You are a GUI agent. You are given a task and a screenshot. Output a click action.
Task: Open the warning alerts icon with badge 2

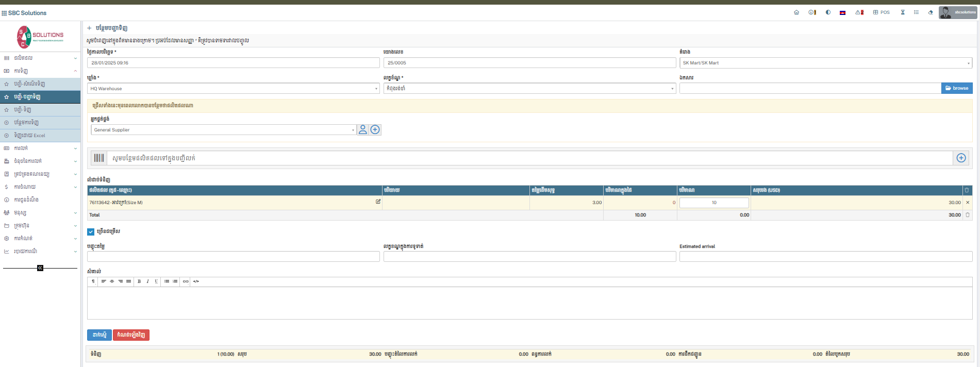pos(859,12)
